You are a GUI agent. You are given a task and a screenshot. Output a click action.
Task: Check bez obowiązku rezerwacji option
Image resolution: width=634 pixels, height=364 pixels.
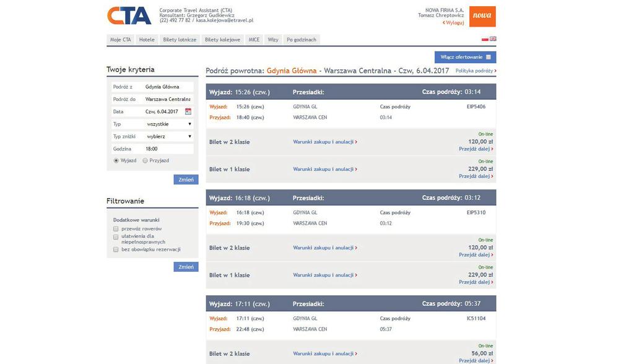click(116, 249)
